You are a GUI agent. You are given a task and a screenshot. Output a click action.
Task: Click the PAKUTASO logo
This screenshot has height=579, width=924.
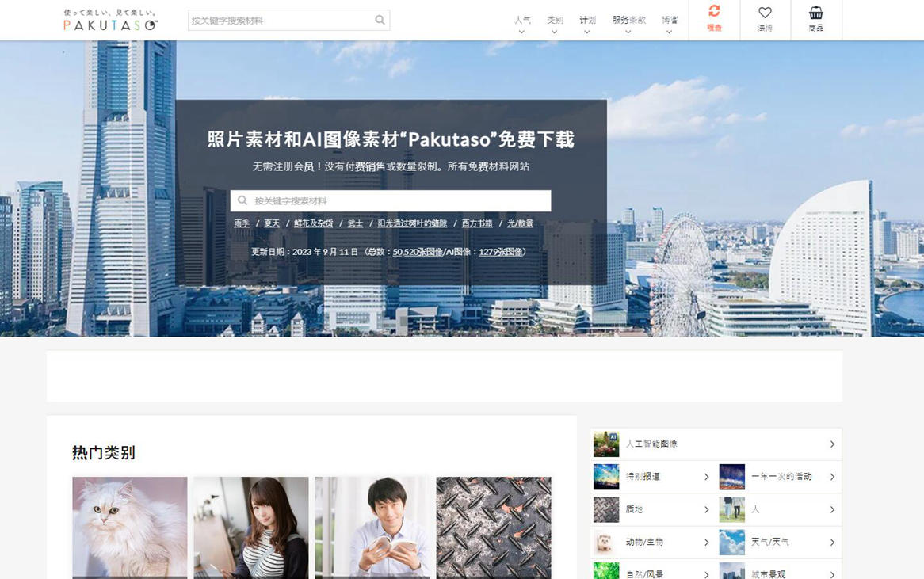pyautogui.click(x=110, y=20)
